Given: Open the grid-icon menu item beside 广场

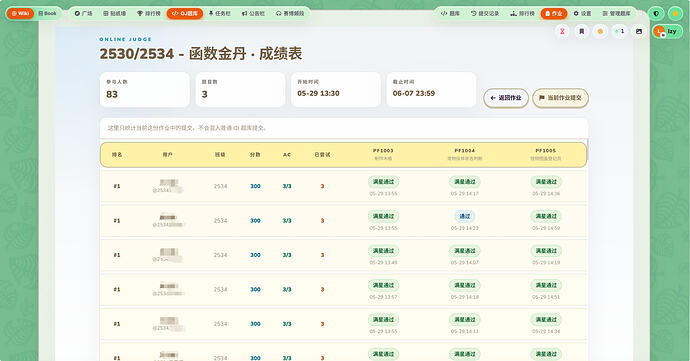Looking at the screenshot, I should [x=114, y=13].
